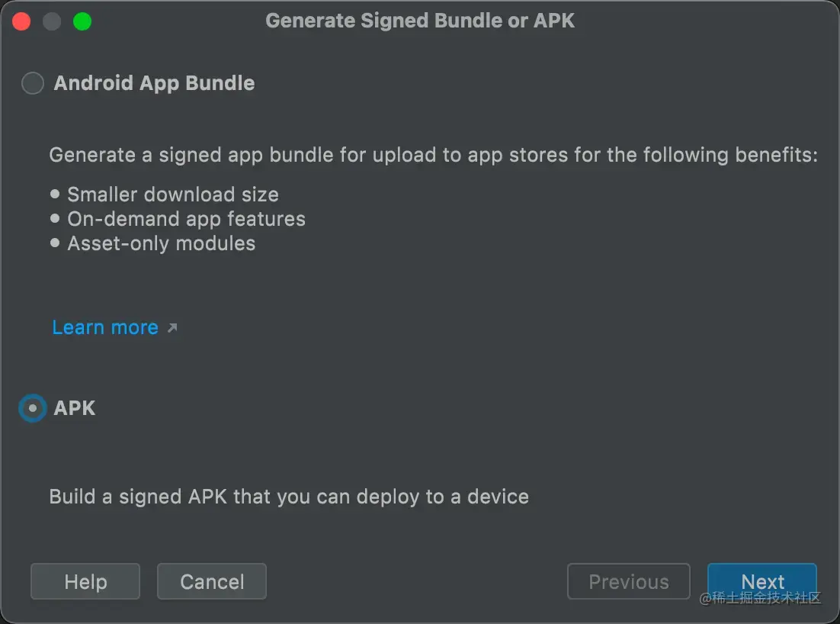Click the signed APK deployment description text
Image resolution: width=840 pixels, height=624 pixels.
tap(288, 497)
